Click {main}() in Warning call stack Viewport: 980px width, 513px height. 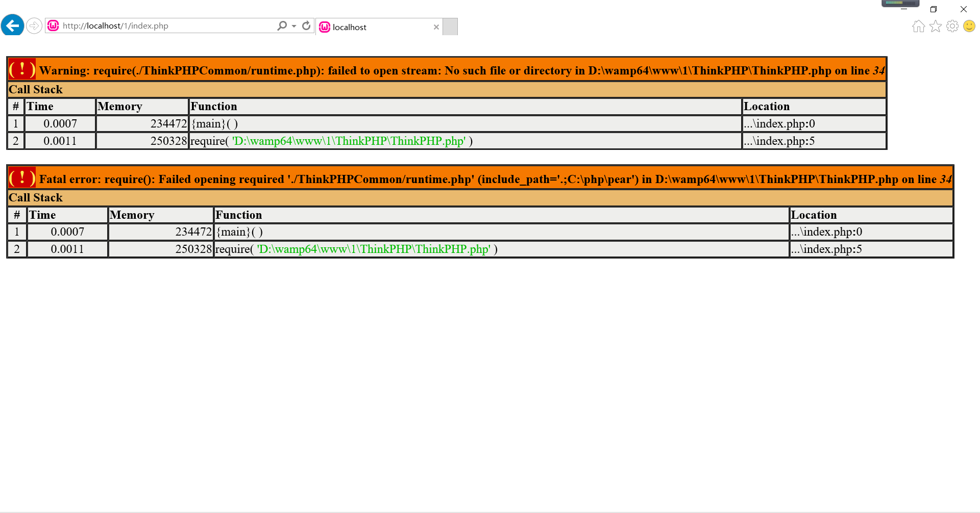click(214, 123)
